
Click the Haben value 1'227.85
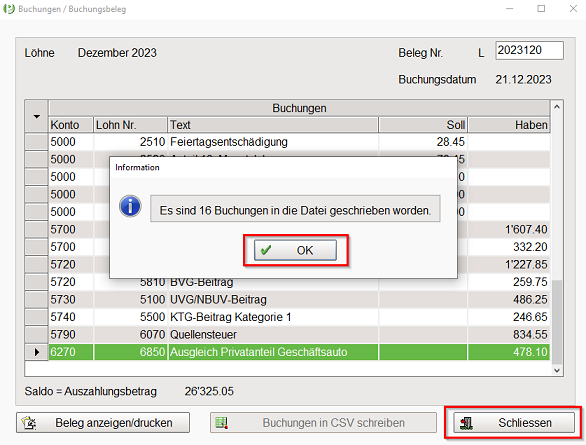[x=526, y=265]
